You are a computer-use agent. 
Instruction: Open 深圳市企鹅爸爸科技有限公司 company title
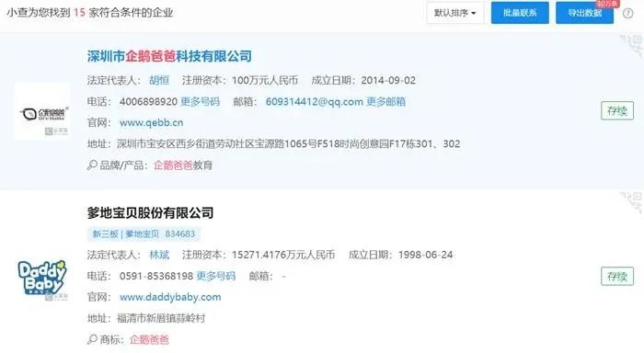coord(169,56)
